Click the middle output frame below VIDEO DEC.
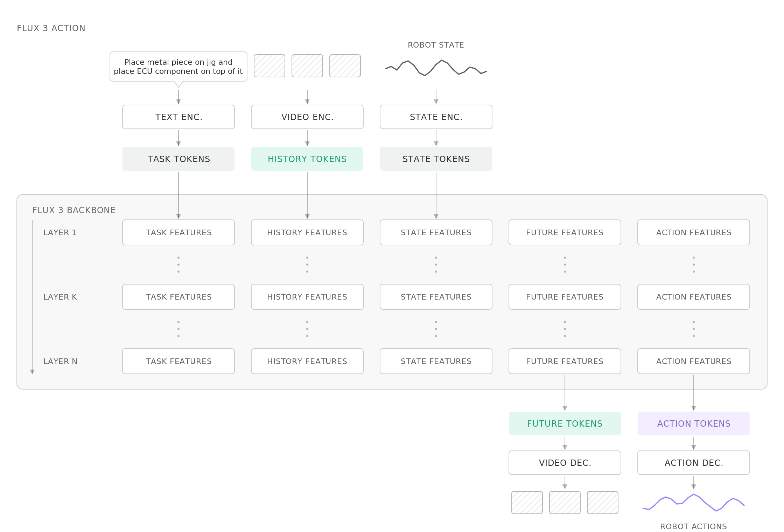 (565, 503)
